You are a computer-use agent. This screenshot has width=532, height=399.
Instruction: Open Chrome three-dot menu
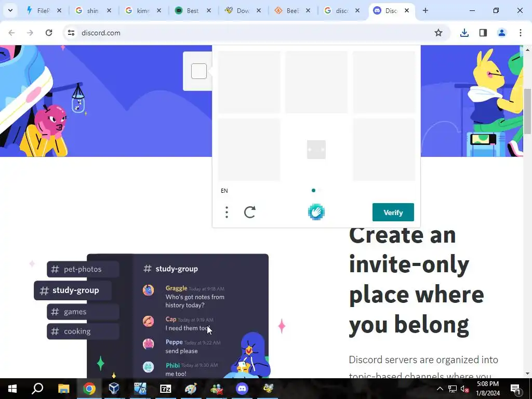click(521, 33)
